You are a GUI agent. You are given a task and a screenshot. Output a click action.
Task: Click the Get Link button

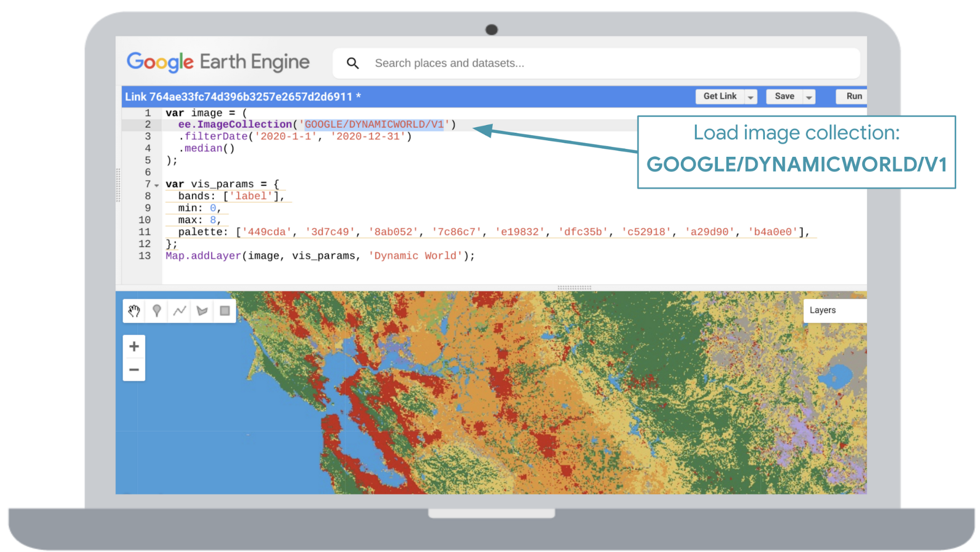coord(720,96)
